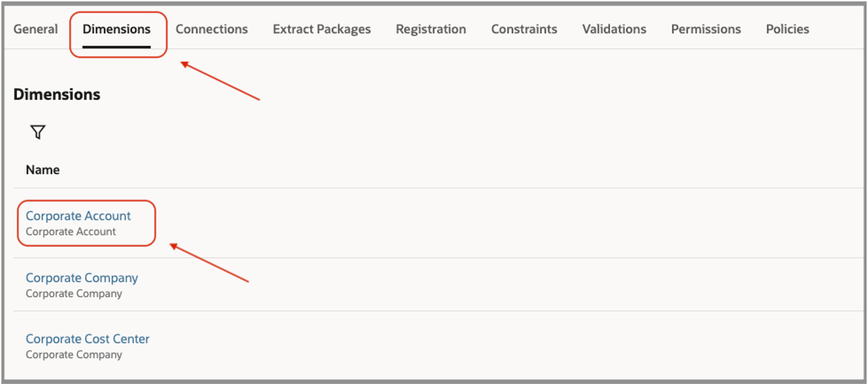Click gray description under Corporate Cost Center link
This screenshot has height=386, width=868.
point(73,355)
